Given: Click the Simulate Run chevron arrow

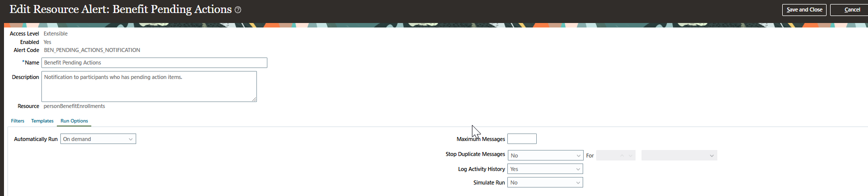Looking at the screenshot, I should (x=578, y=182).
